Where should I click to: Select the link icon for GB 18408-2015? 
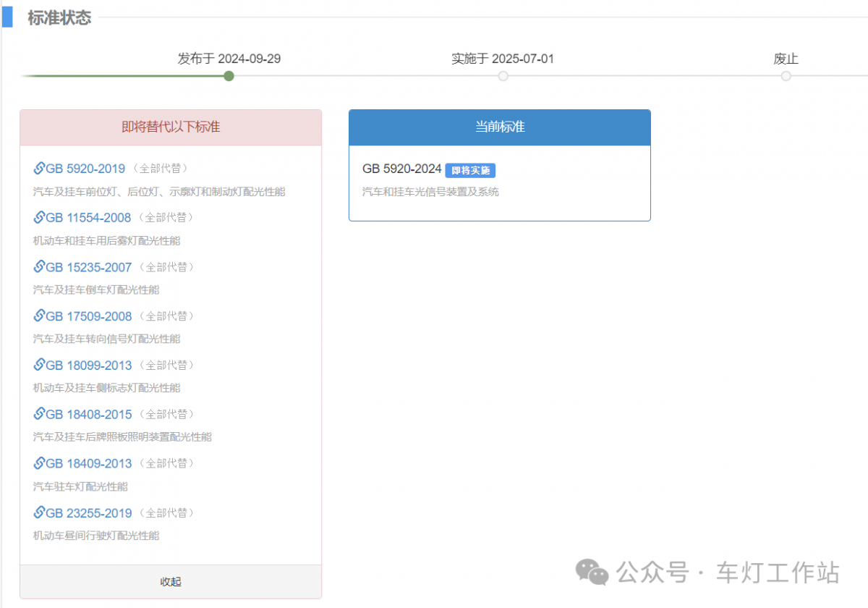[x=39, y=414]
